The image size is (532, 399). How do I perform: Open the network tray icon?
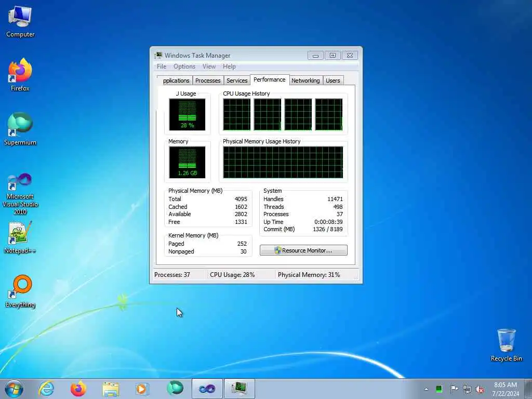click(x=467, y=389)
